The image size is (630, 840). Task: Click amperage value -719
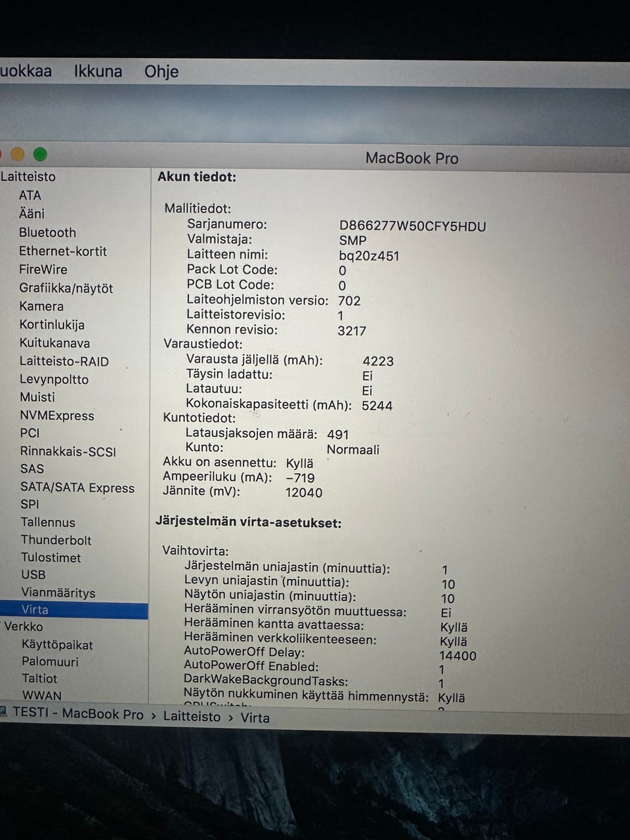301,478
